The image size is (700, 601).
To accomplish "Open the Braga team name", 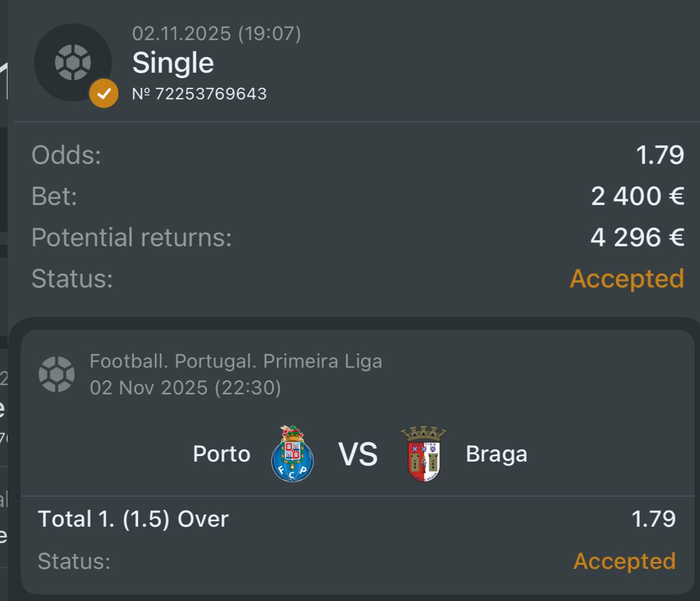I will [497, 454].
